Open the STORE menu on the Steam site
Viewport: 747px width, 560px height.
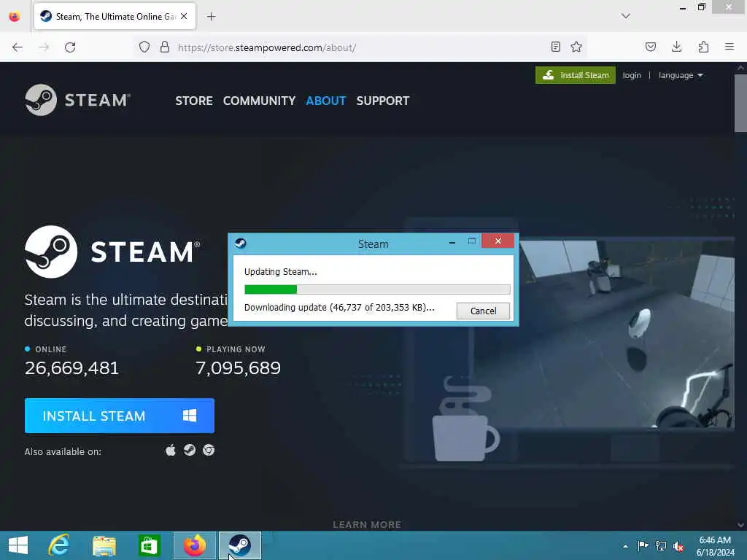pos(194,101)
